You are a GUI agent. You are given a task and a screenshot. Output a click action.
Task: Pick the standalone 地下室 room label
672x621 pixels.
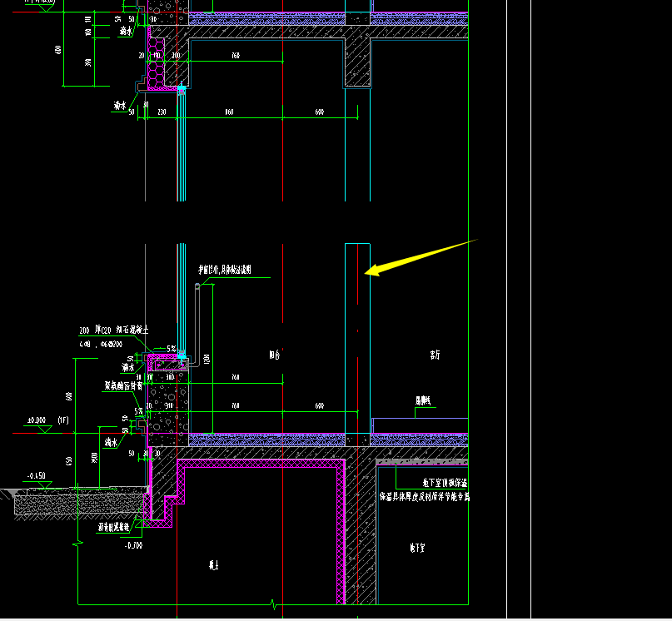pyautogui.click(x=417, y=548)
